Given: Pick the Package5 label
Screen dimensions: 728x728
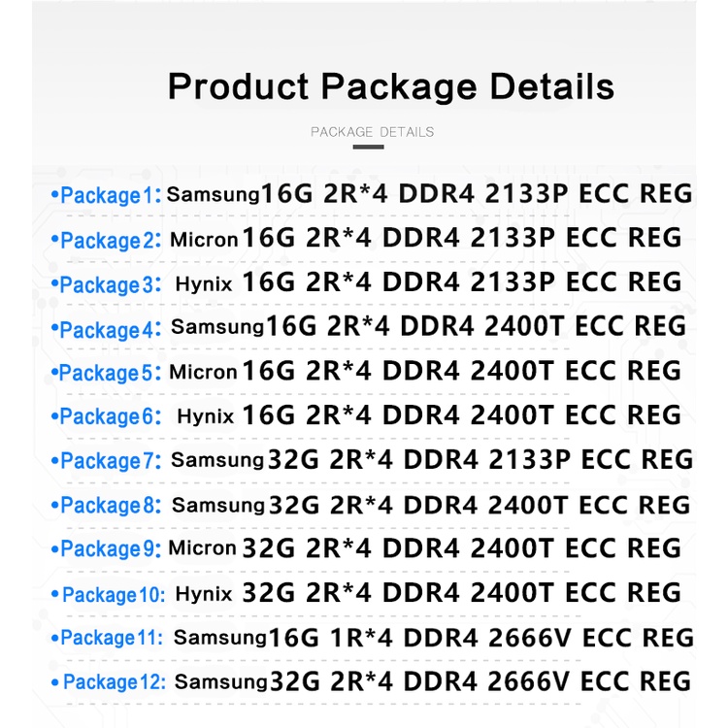Looking at the screenshot, I should click(x=106, y=373).
